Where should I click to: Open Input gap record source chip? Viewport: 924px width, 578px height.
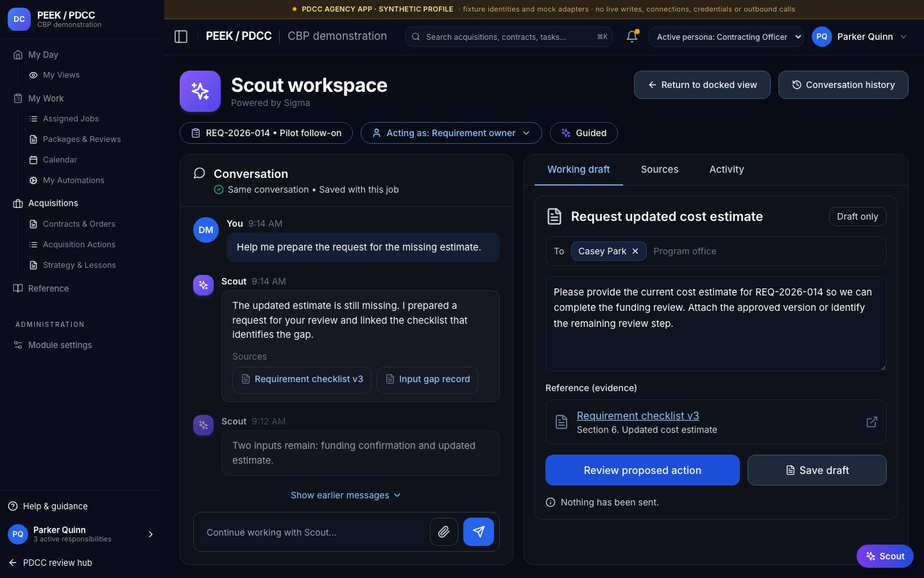point(427,380)
